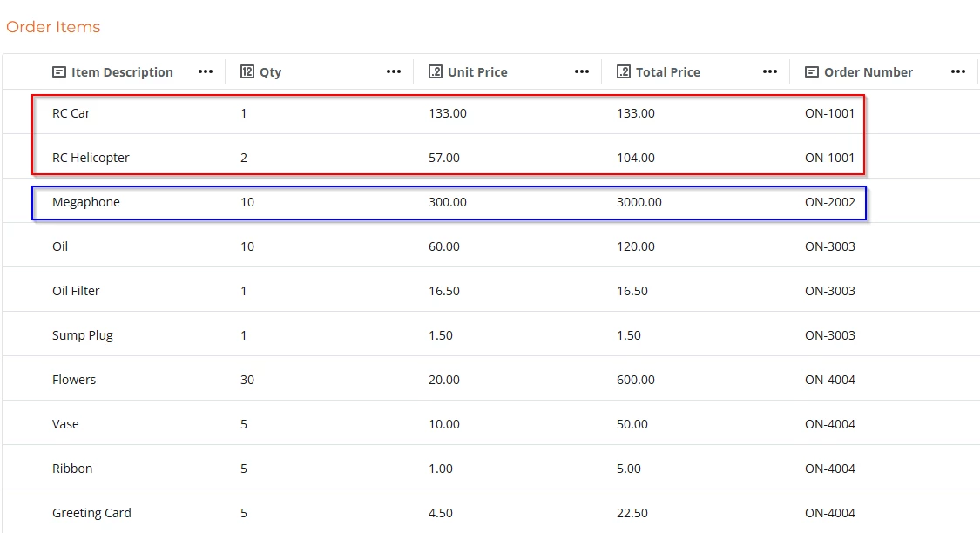Click the Total Price column decimal icon
Screen dimensions: 980x533
pos(624,72)
